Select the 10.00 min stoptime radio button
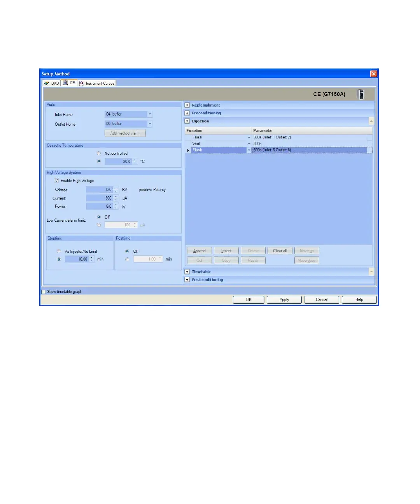The width and height of the screenshot is (420, 504). click(x=59, y=259)
